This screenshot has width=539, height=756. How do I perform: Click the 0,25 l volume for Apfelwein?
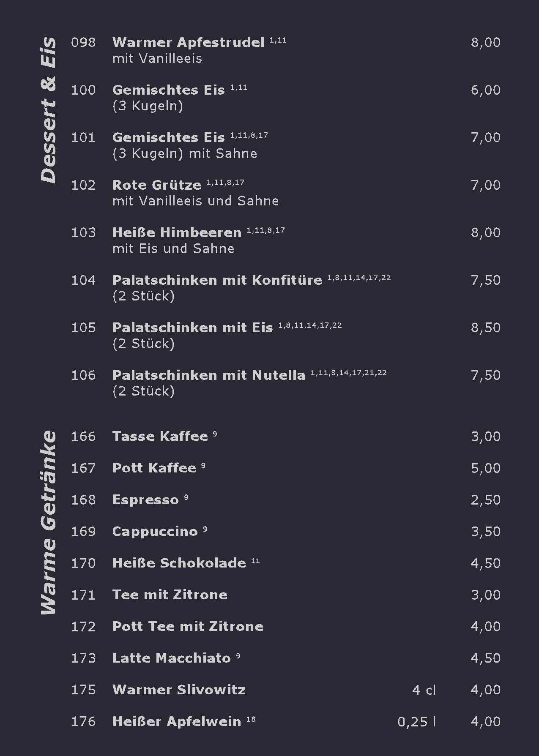click(x=416, y=722)
